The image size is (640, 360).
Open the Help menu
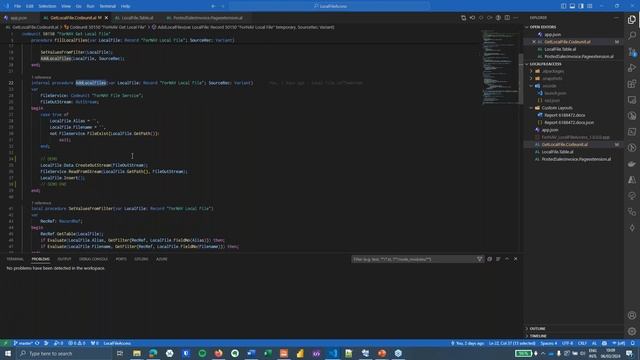click(125, 6)
